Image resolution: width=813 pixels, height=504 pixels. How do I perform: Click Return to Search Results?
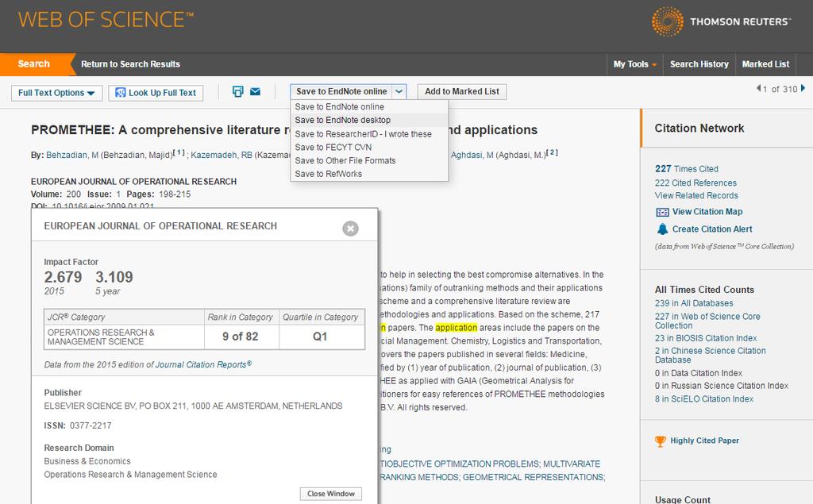pyautogui.click(x=131, y=64)
